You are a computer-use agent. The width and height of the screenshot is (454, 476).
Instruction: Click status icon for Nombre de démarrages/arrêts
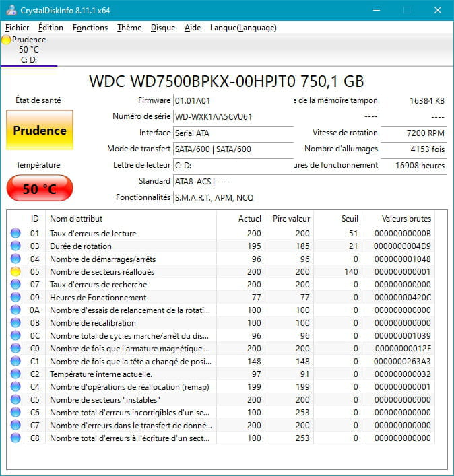point(15,259)
